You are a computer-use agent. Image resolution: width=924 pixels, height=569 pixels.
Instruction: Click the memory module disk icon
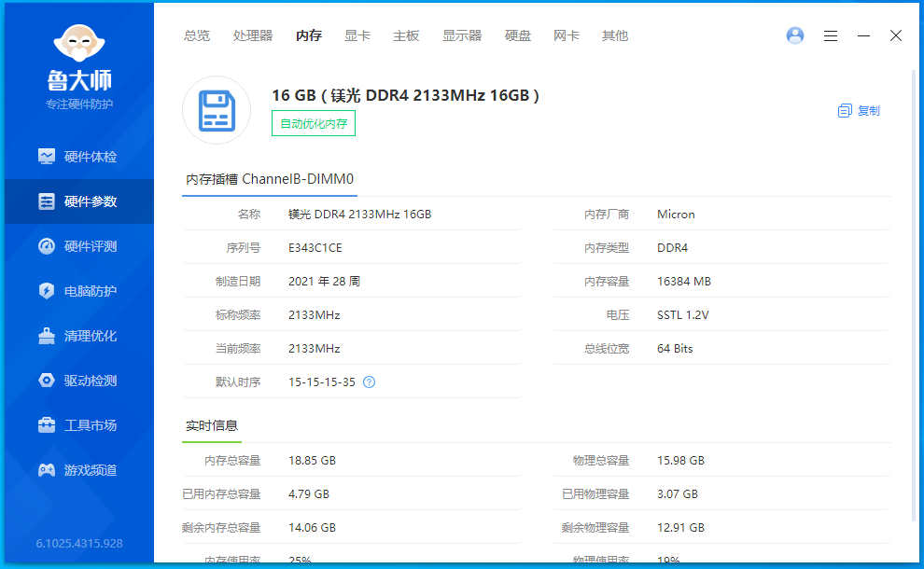217,110
